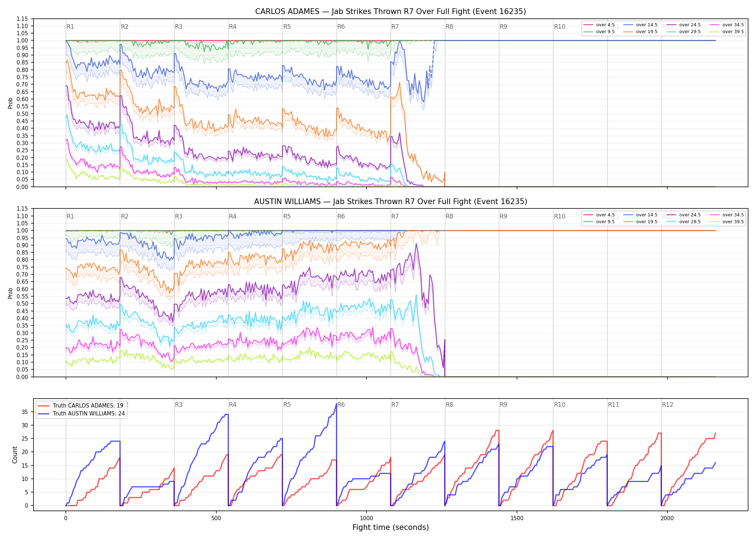The image size is (756, 540).
Task: Click the 'Prob' y-axis label of the Adames chart
Action: coord(10,103)
